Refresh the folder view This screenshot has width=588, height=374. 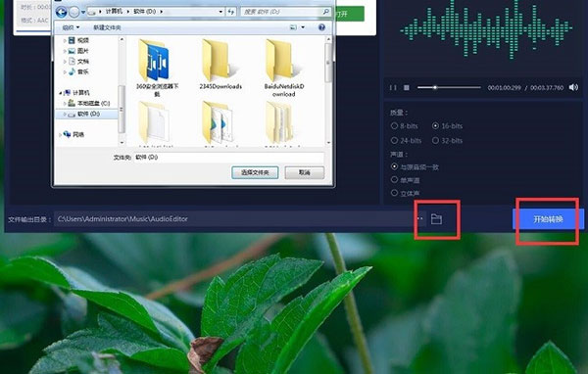click(231, 12)
